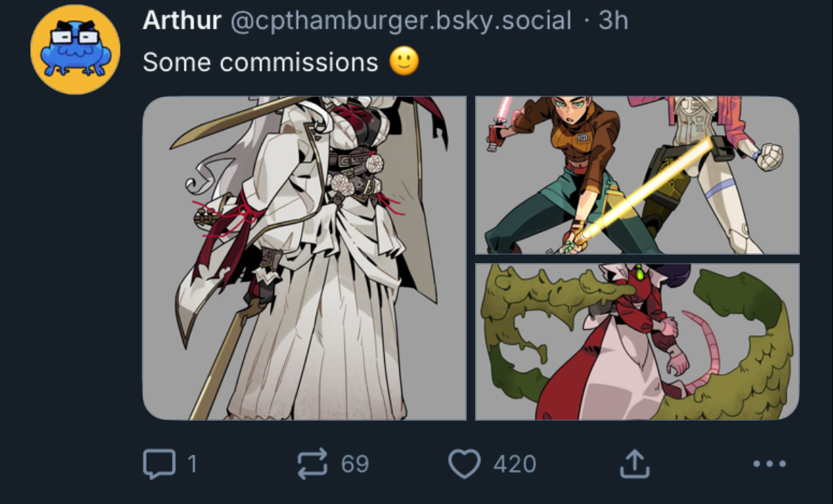Open the rat character with slime artwork
833x504 pixels.
637,342
